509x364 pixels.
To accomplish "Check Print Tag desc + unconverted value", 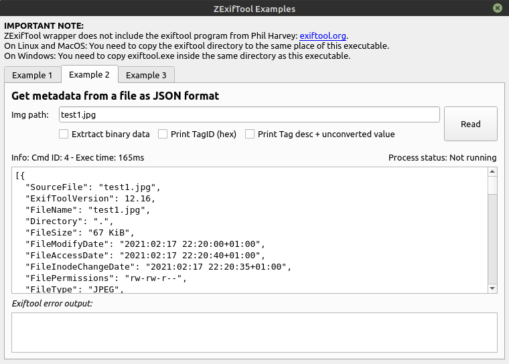I will (x=250, y=134).
